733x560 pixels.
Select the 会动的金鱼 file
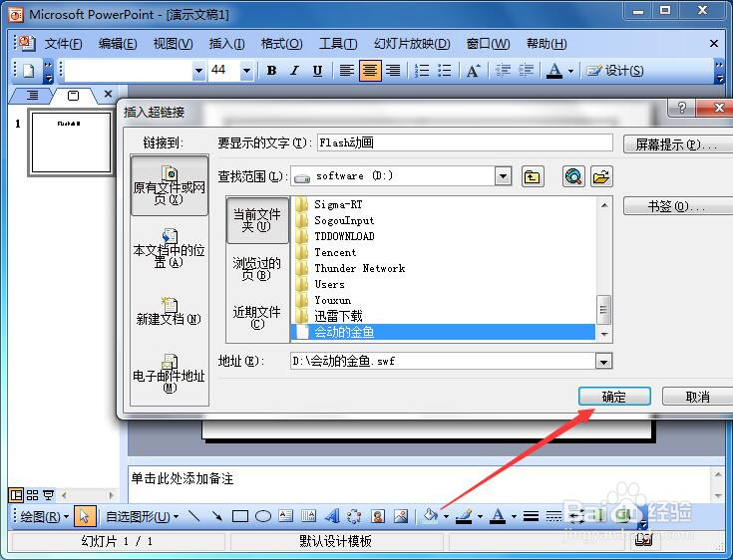(x=443, y=332)
